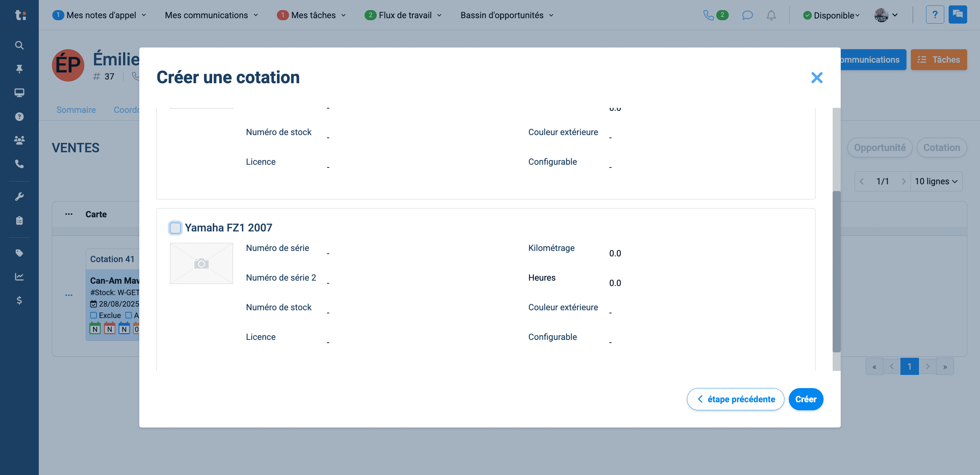Go to the last page of results

tap(945, 367)
